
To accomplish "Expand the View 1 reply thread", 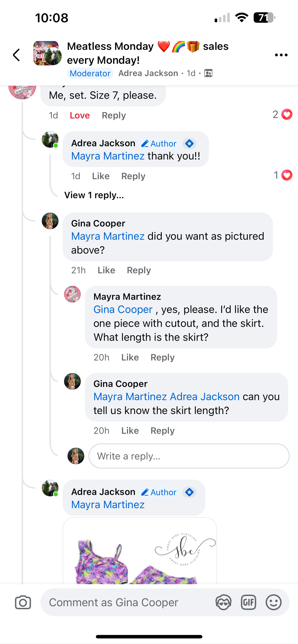I will tap(94, 195).
